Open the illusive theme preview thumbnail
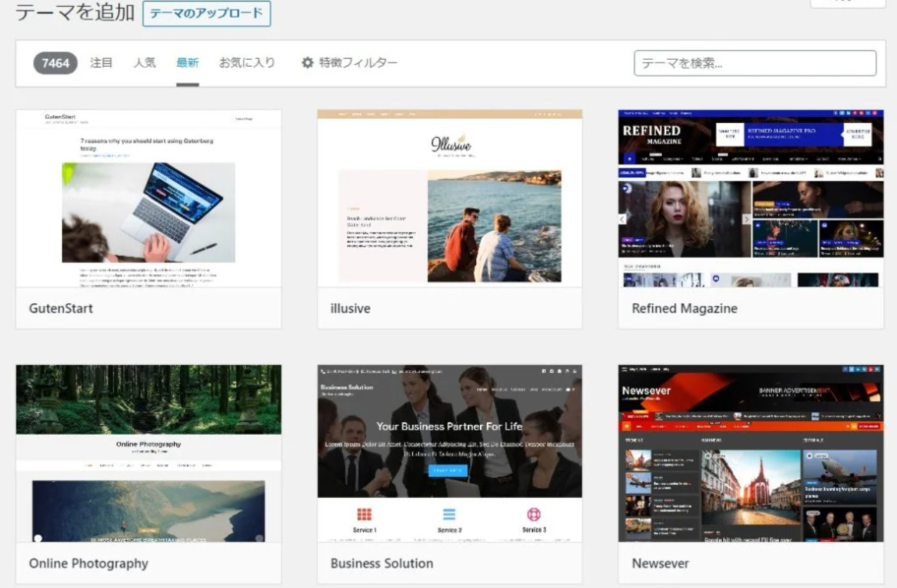897x588 pixels. coord(450,198)
